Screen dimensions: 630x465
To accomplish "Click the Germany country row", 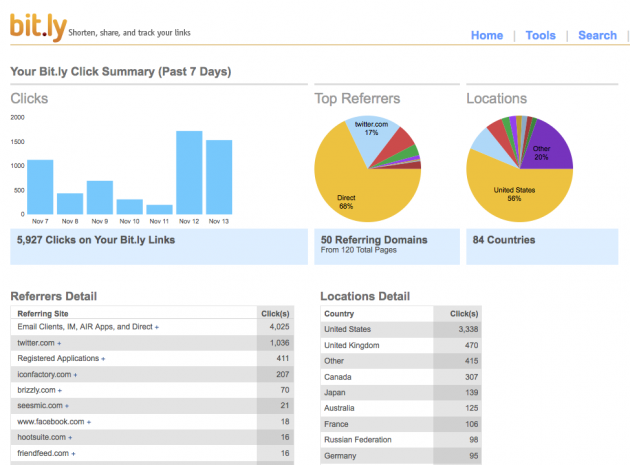I will (x=401, y=456).
